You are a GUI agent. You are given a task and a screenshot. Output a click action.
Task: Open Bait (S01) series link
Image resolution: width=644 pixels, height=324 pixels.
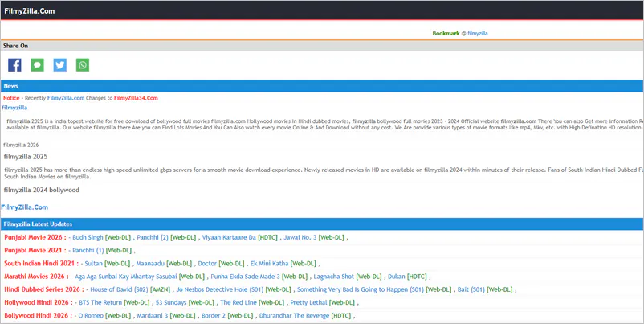[471, 290]
